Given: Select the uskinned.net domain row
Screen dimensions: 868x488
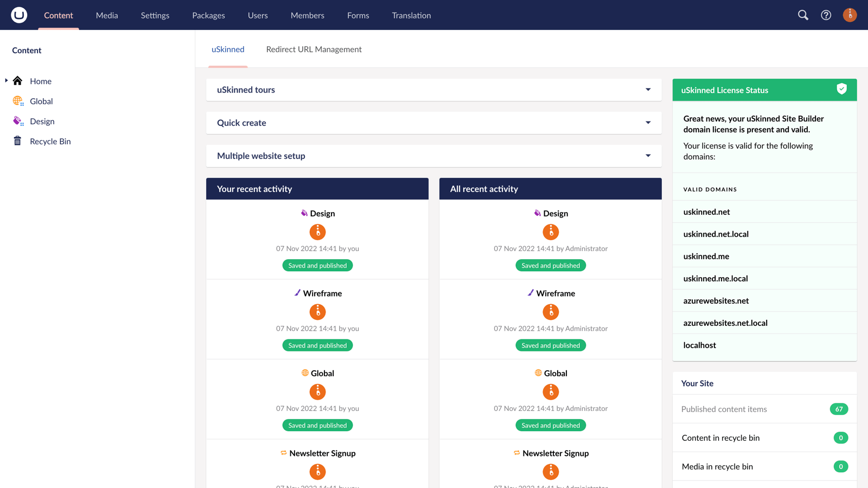Looking at the screenshot, I should pos(707,212).
